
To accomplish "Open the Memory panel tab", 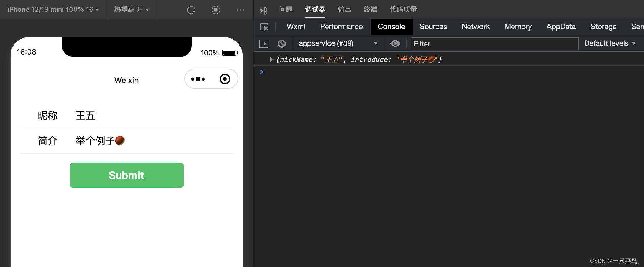I will (x=518, y=27).
